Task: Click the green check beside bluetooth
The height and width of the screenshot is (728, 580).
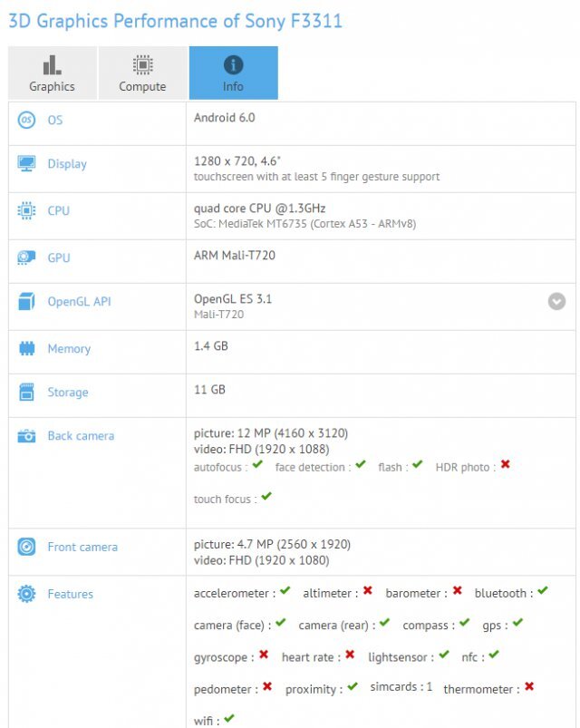Action: pos(542,591)
